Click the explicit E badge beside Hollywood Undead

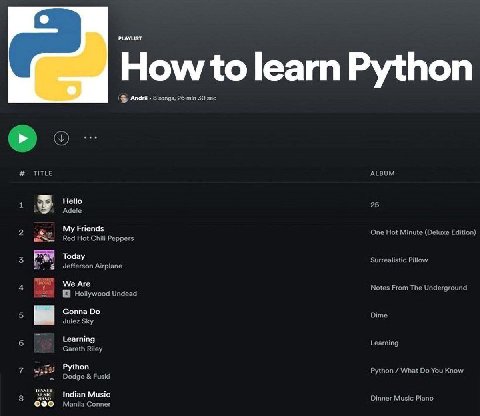[66, 294]
